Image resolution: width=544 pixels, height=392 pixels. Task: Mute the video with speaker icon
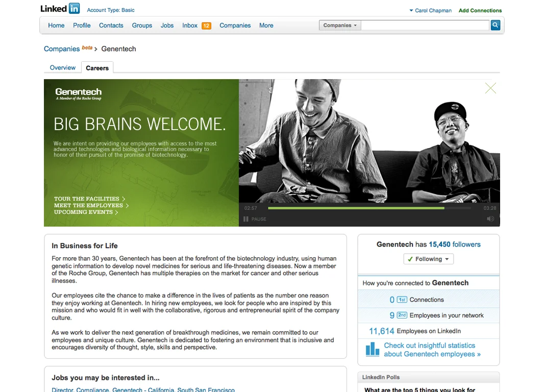[490, 218]
